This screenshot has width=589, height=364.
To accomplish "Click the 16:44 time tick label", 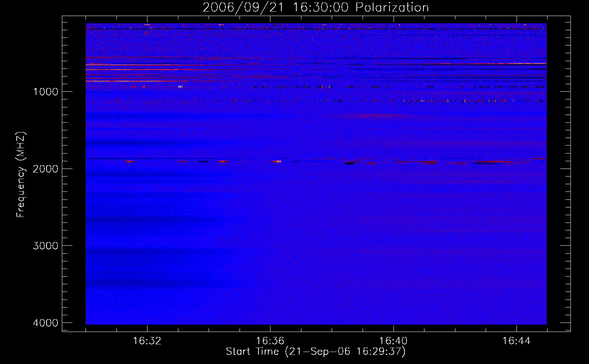I will pyautogui.click(x=517, y=341).
